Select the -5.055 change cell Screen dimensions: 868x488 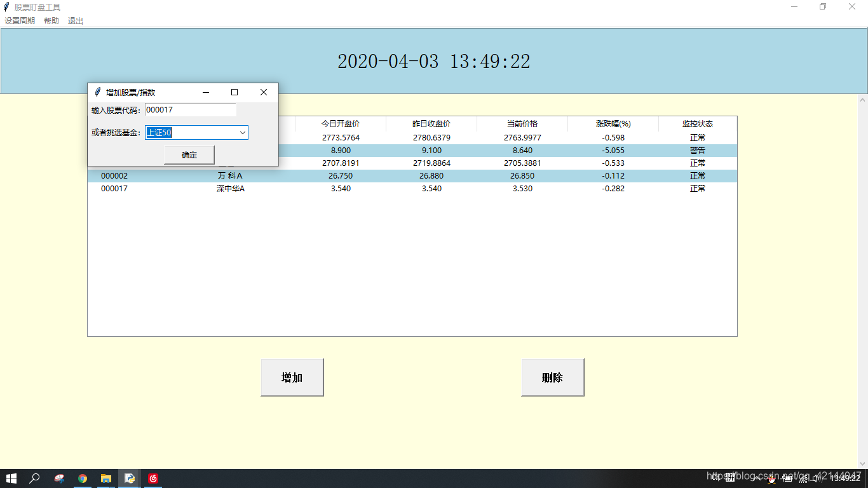pyautogui.click(x=613, y=151)
